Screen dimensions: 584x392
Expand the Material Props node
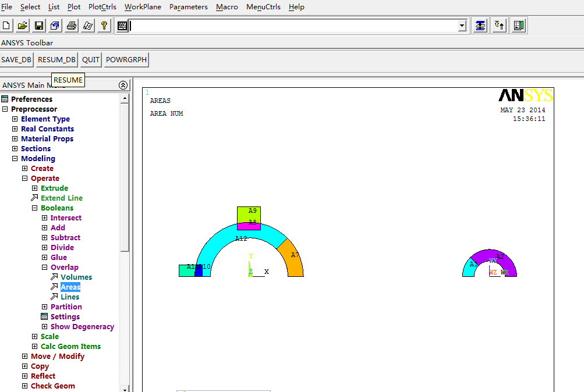point(15,139)
